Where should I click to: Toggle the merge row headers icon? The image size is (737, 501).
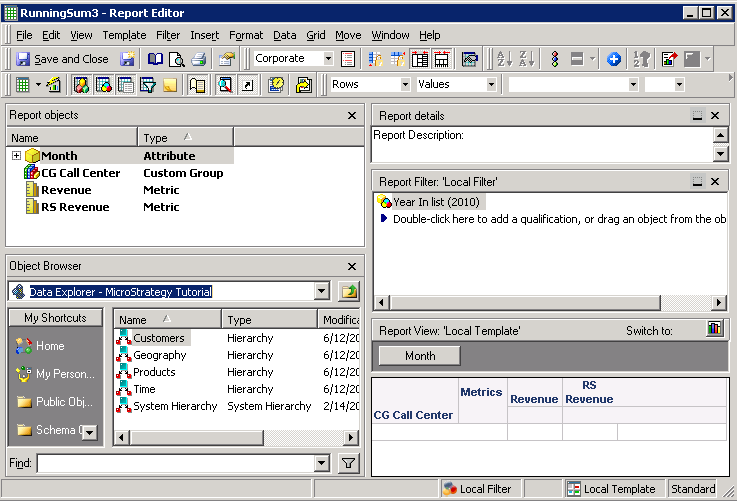pos(420,59)
